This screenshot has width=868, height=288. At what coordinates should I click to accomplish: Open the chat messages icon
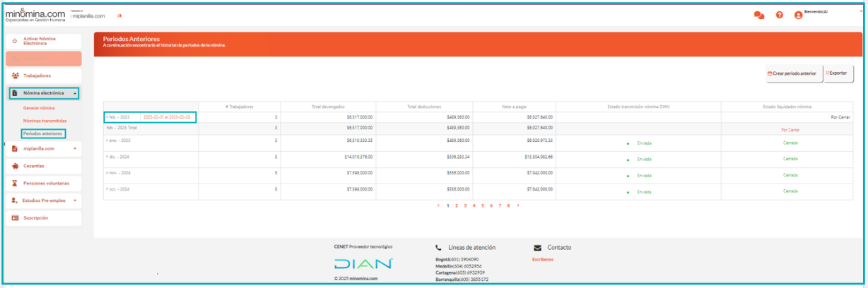[x=759, y=15]
